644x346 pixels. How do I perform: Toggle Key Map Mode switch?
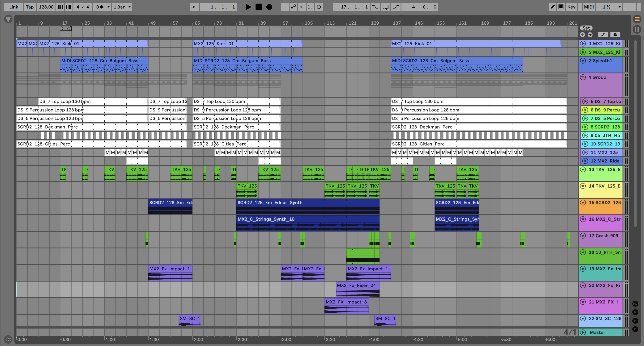coord(571,7)
